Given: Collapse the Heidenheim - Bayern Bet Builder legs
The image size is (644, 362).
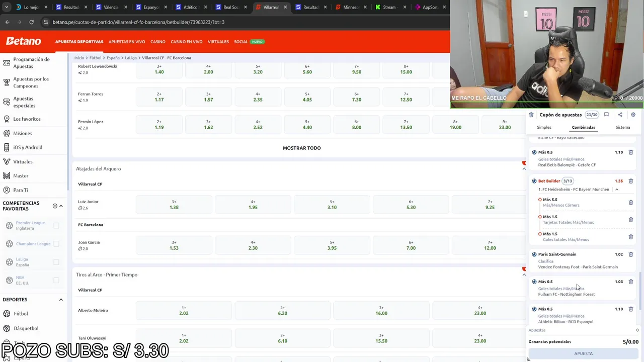Looking at the screenshot, I should pos(617,190).
